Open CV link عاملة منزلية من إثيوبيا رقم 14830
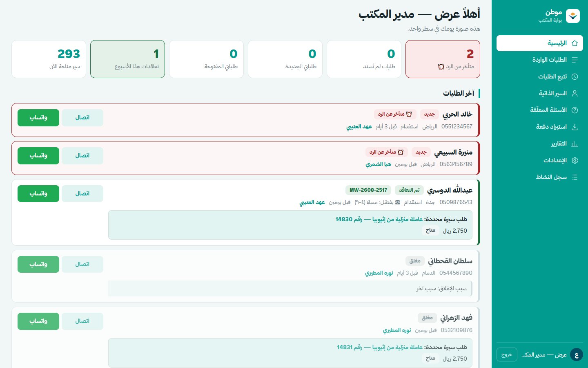The image size is (588, 368). (379, 220)
